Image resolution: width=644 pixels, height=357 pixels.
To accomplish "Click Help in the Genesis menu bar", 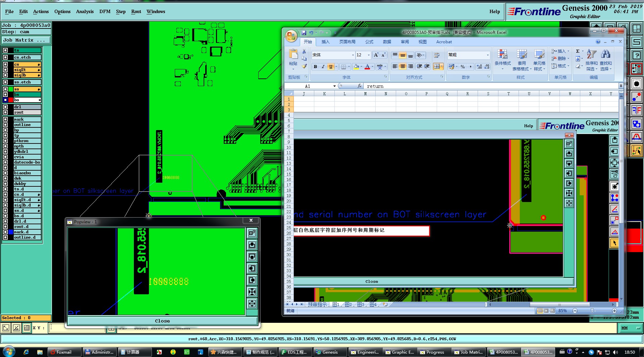I will (x=494, y=11).
